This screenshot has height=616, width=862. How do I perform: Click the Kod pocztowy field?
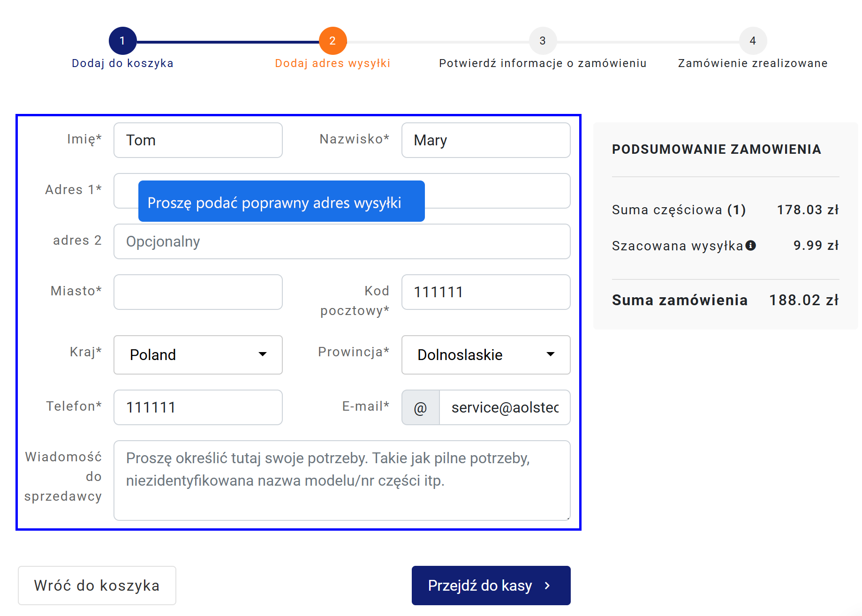486,292
